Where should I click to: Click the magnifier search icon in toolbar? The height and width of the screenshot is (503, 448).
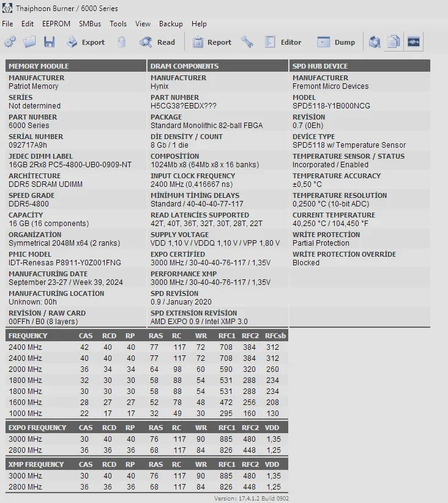(x=375, y=42)
